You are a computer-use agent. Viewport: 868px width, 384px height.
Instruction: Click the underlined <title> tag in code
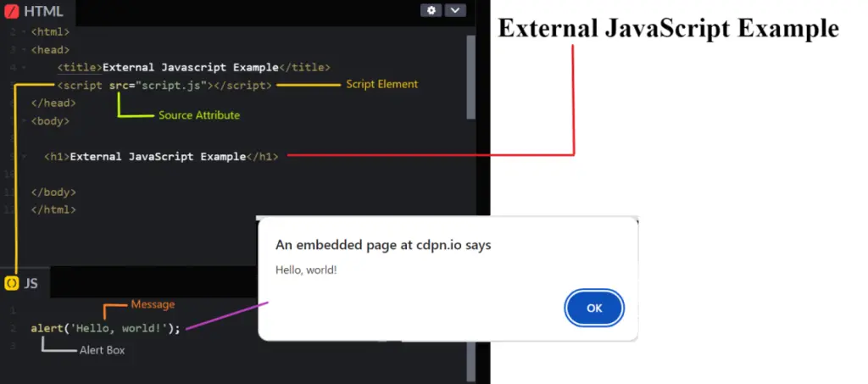(x=80, y=68)
